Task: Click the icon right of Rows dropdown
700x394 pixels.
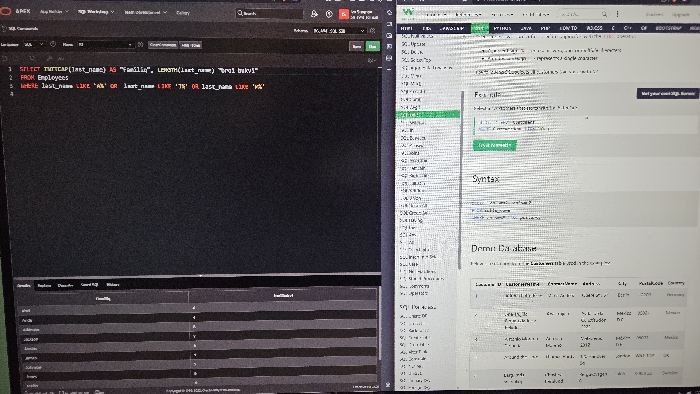Action: [140, 45]
